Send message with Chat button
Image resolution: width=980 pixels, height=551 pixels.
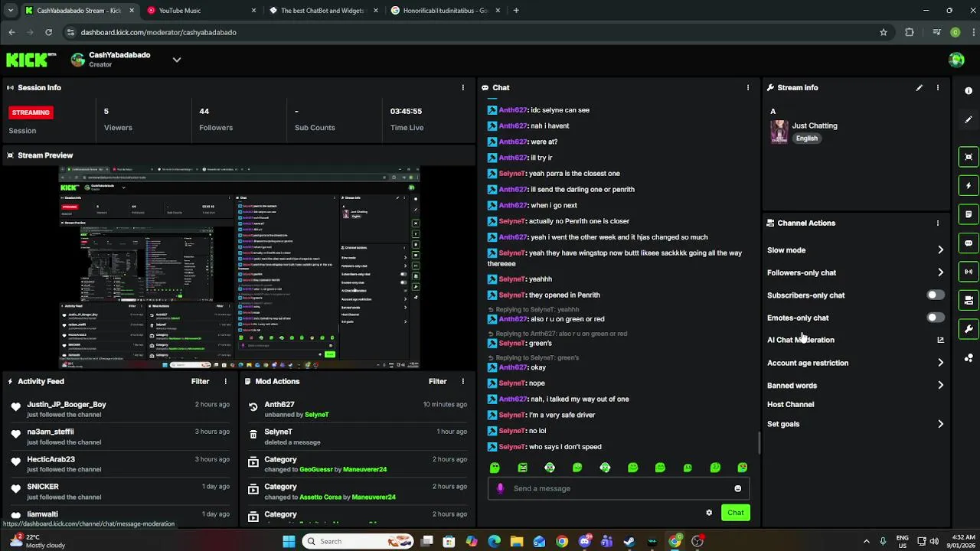(x=735, y=513)
